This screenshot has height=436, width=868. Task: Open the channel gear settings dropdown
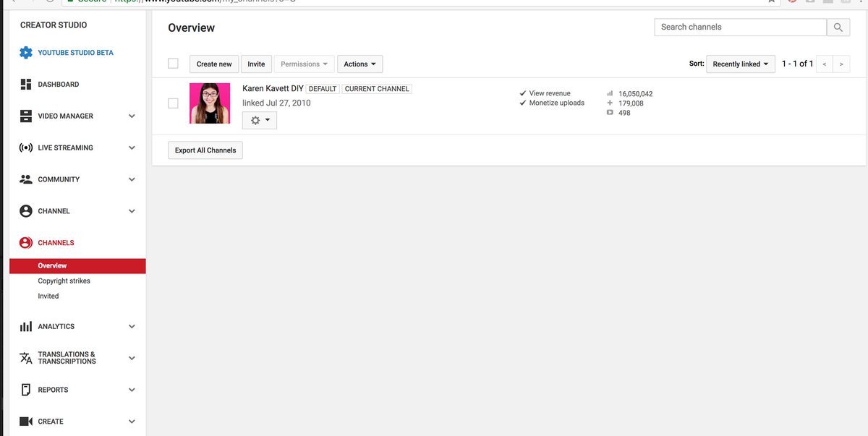[x=260, y=121]
